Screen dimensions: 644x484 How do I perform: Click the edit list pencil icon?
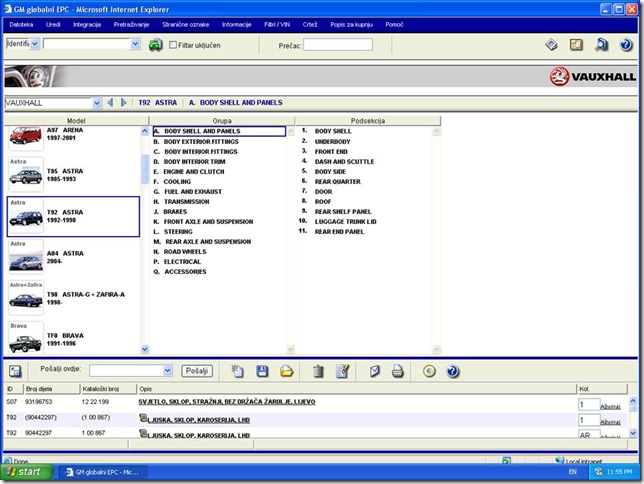tap(343, 371)
